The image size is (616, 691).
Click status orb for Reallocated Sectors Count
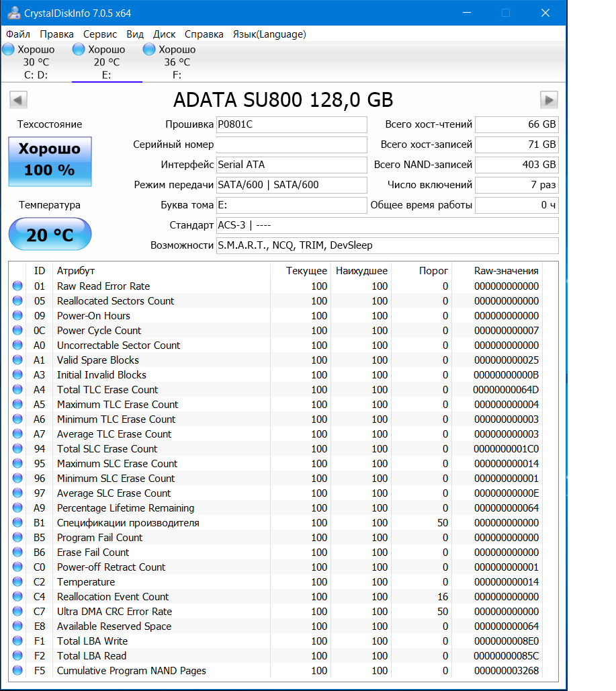(x=17, y=301)
